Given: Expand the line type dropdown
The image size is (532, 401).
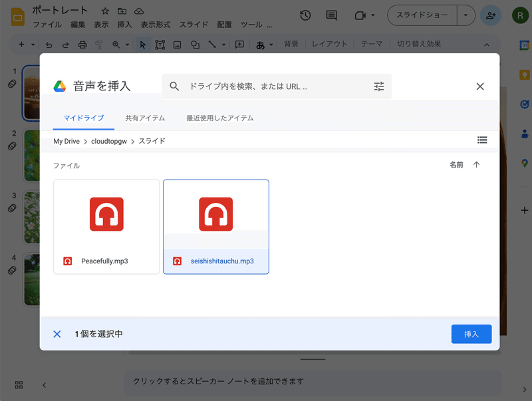Looking at the screenshot, I should (x=223, y=45).
